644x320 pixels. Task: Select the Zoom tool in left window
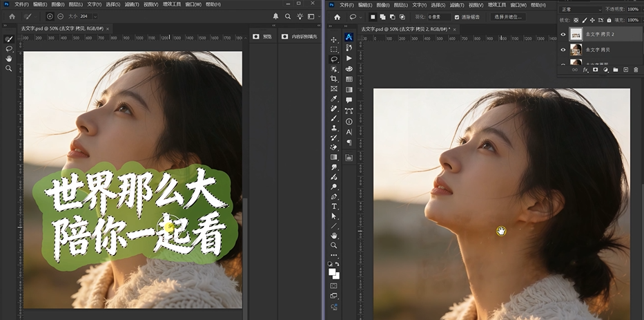point(8,68)
